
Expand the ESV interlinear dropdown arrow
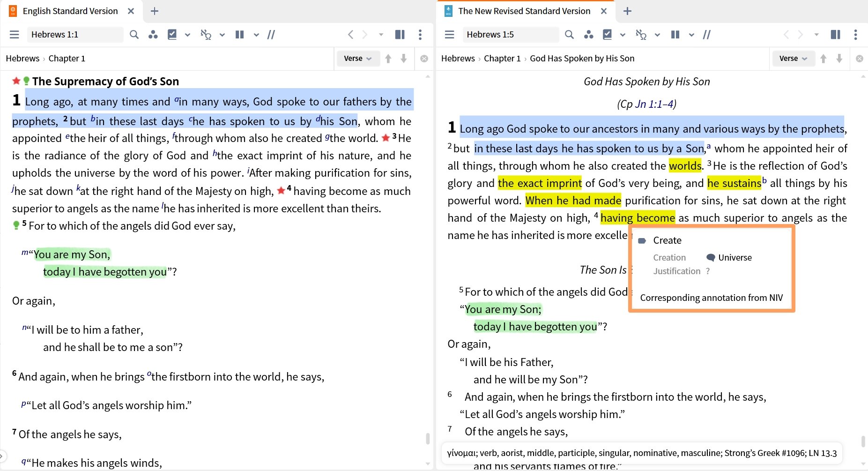[x=222, y=35]
